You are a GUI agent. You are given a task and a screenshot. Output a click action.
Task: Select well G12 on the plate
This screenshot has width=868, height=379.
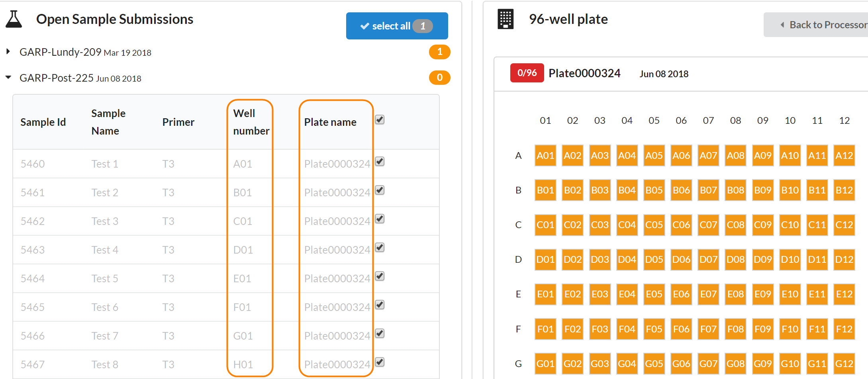(x=844, y=363)
